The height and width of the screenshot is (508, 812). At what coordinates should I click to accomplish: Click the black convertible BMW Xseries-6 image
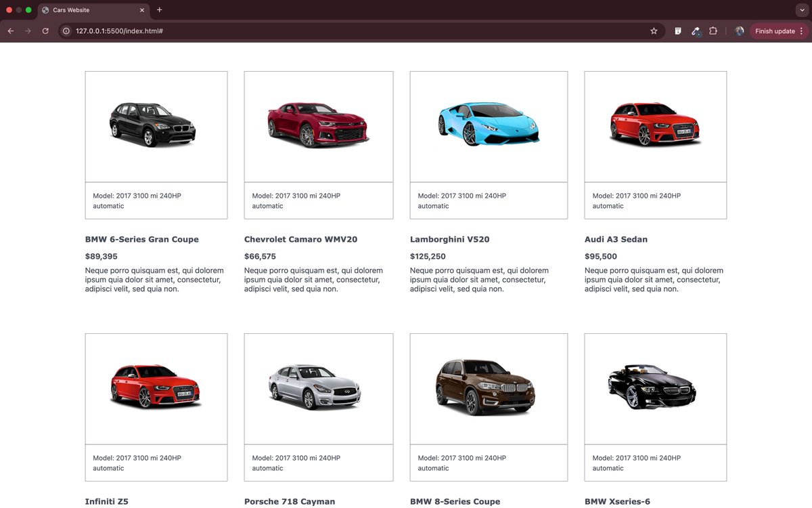point(652,387)
